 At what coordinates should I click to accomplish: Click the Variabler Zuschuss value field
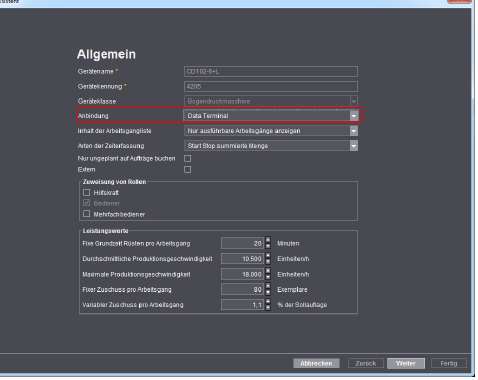click(x=242, y=305)
